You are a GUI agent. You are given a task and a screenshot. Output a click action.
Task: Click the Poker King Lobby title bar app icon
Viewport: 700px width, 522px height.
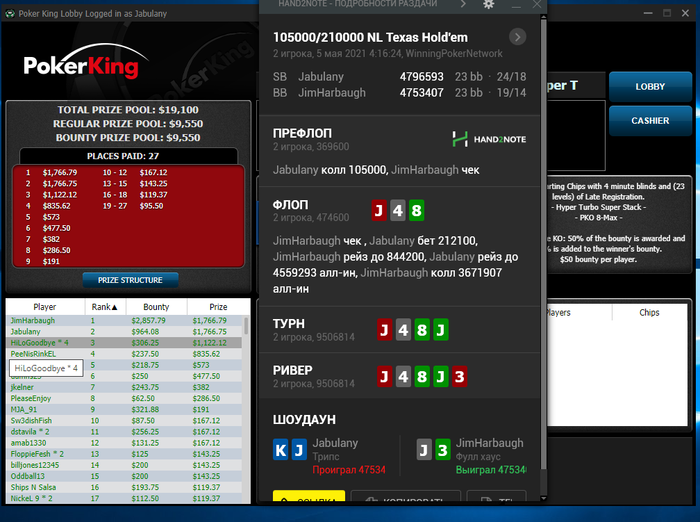9,14
